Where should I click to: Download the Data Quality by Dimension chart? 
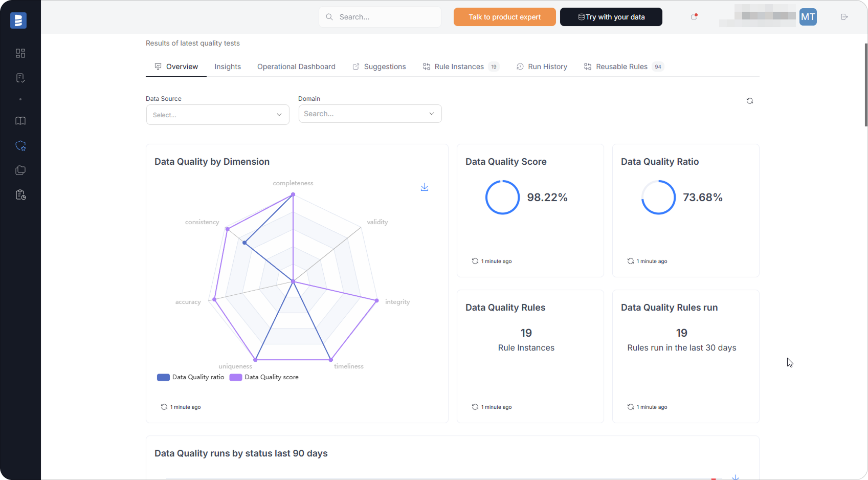click(425, 187)
